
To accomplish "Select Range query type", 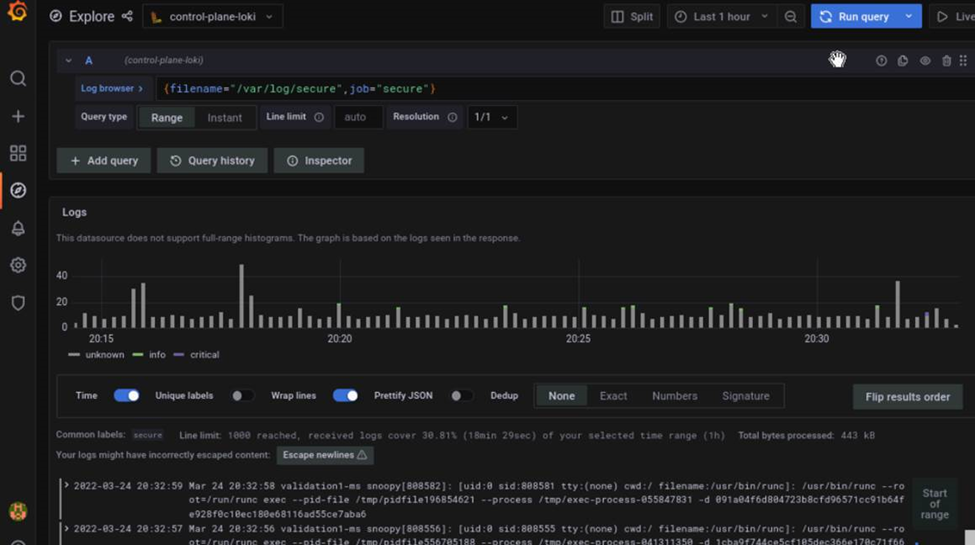I will tap(167, 118).
